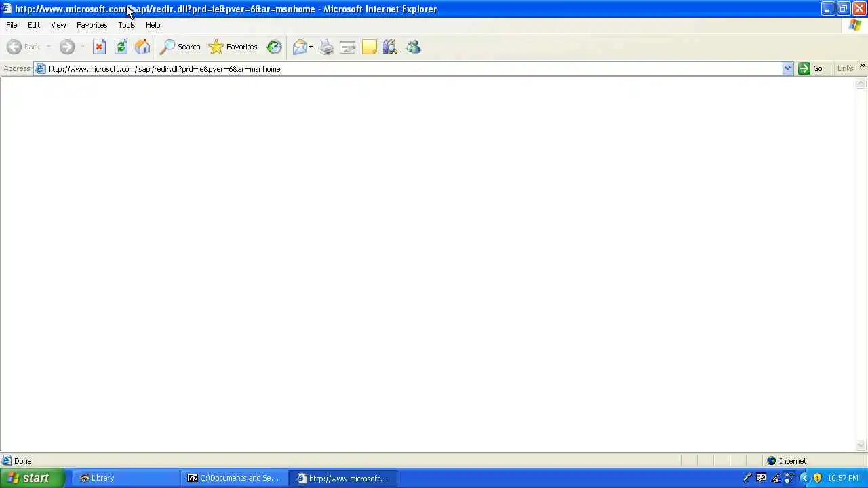Open the Help menu
Viewport: 868px width, 488px height.
tap(153, 25)
